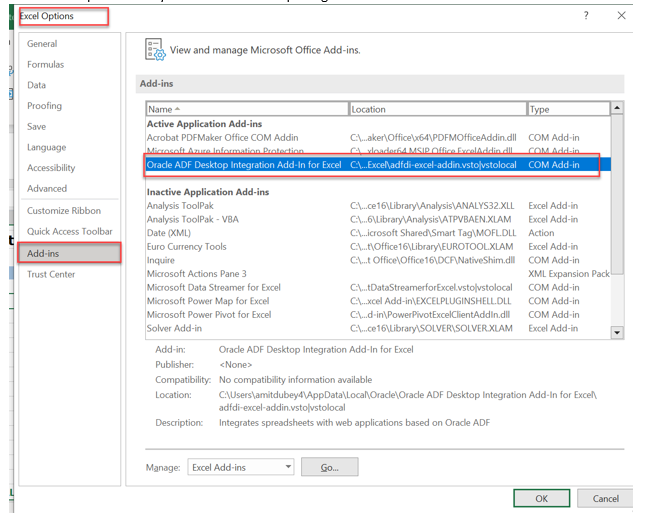
Task: Click the add-ins list scroll down arrow
Action: coord(617,332)
